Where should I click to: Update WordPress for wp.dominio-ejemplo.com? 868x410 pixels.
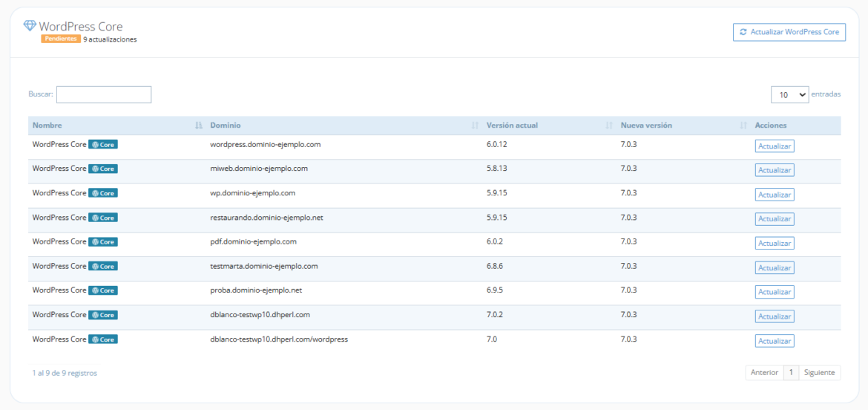click(775, 195)
